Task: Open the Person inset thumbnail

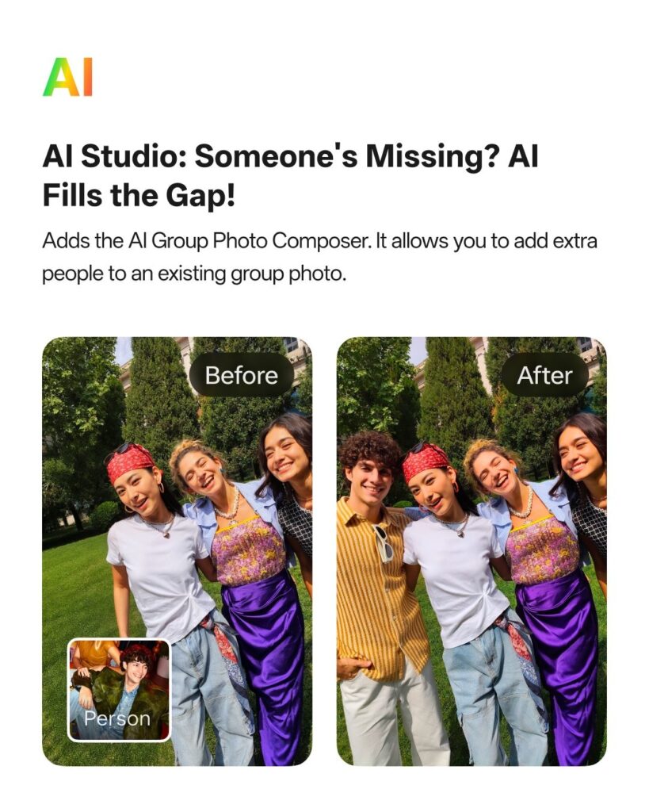Action: click(x=119, y=690)
